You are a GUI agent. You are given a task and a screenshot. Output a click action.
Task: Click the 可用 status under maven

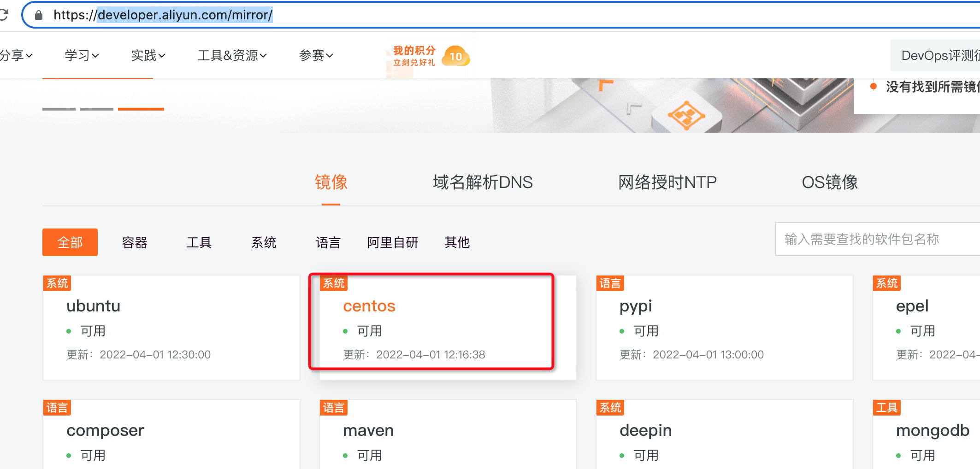370,455
